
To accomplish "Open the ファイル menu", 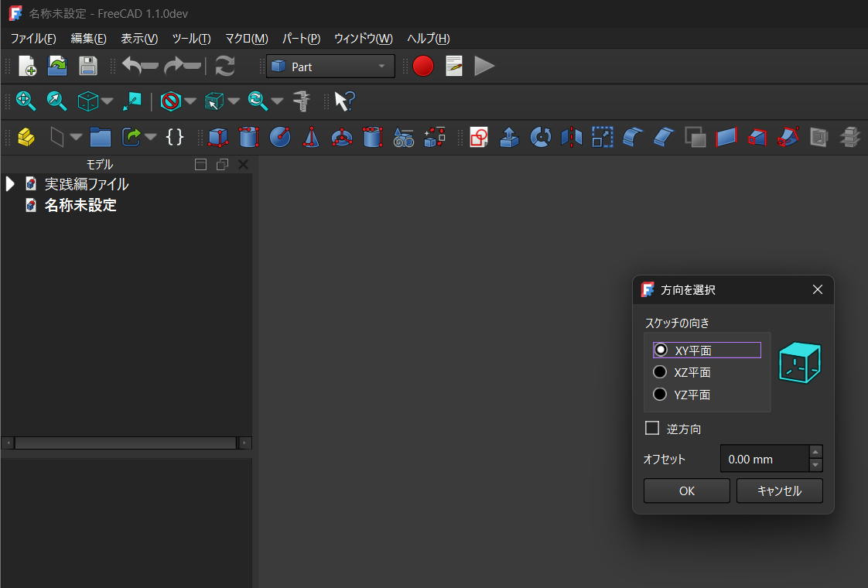I will (33, 39).
